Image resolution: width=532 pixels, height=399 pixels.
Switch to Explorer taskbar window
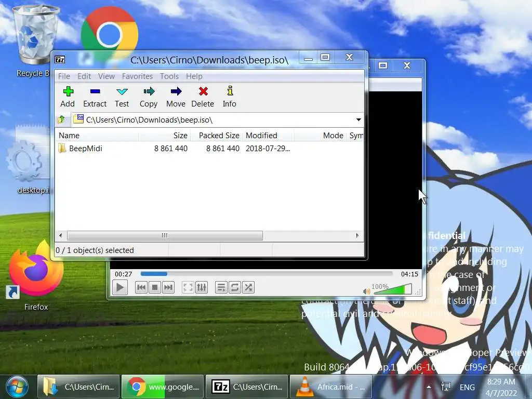(78, 387)
